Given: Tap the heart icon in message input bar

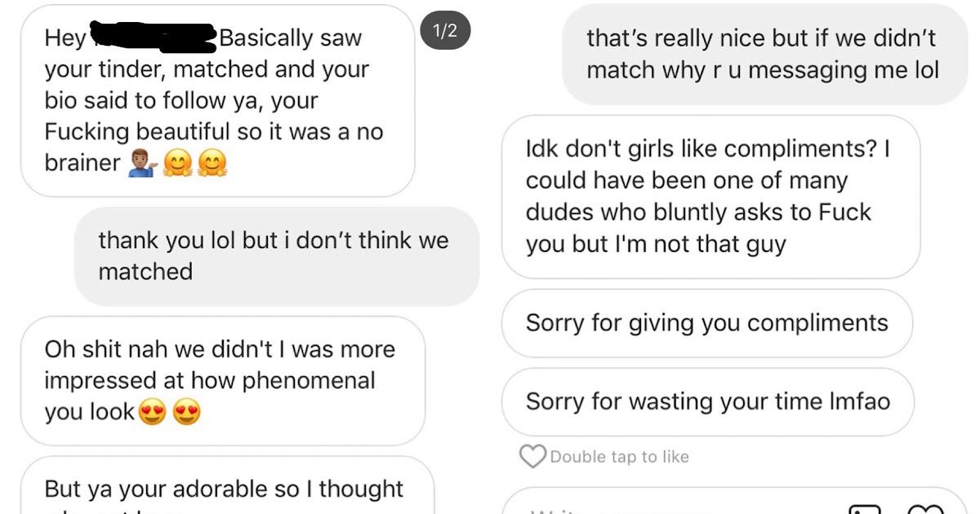Looking at the screenshot, I should [x=925, y=509].
